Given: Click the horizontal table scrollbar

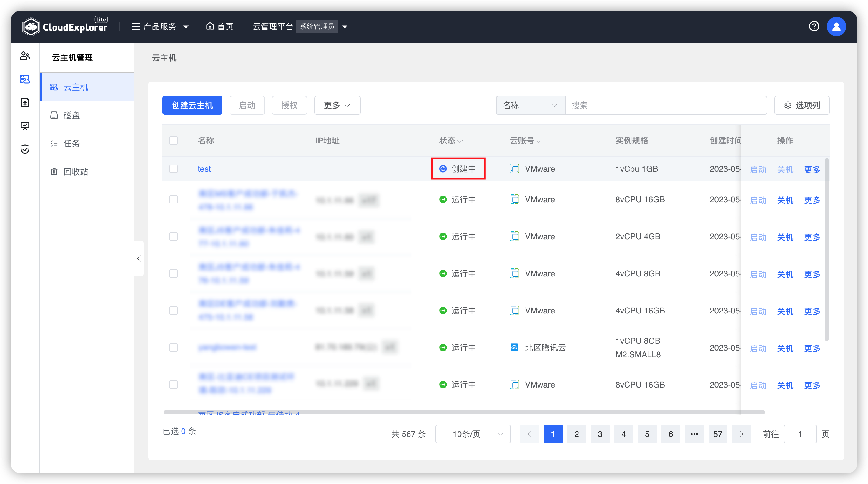Looking at the screenshot, I should [464, 412].
